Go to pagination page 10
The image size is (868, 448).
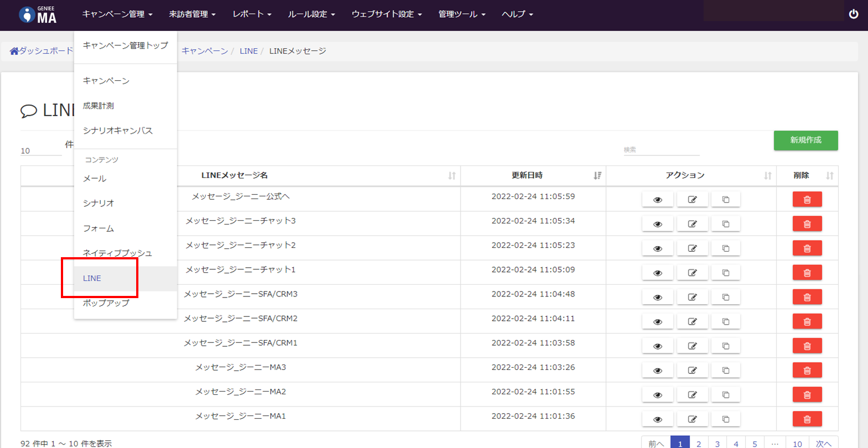point(797,444)
